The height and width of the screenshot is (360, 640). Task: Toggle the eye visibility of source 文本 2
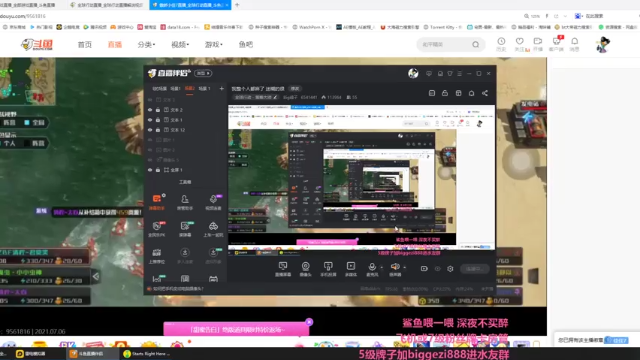(x=150, y=110)
